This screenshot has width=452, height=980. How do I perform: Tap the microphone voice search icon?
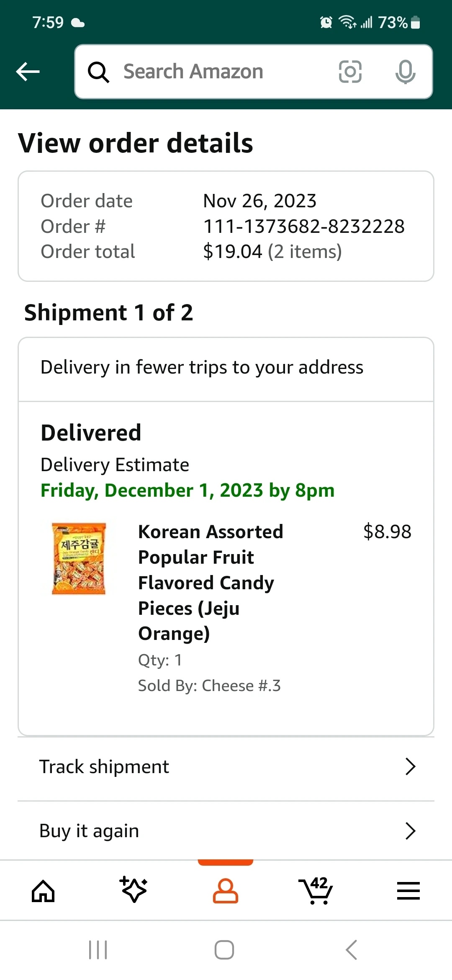click(405, 72)
